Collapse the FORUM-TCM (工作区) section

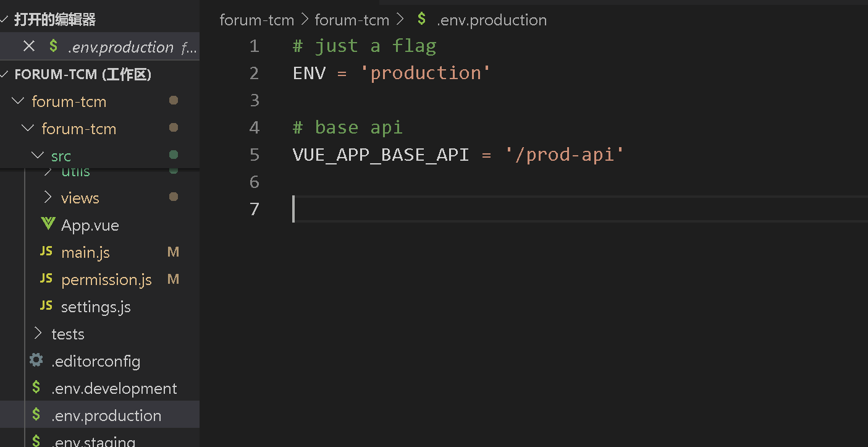[x=5, y=74]
